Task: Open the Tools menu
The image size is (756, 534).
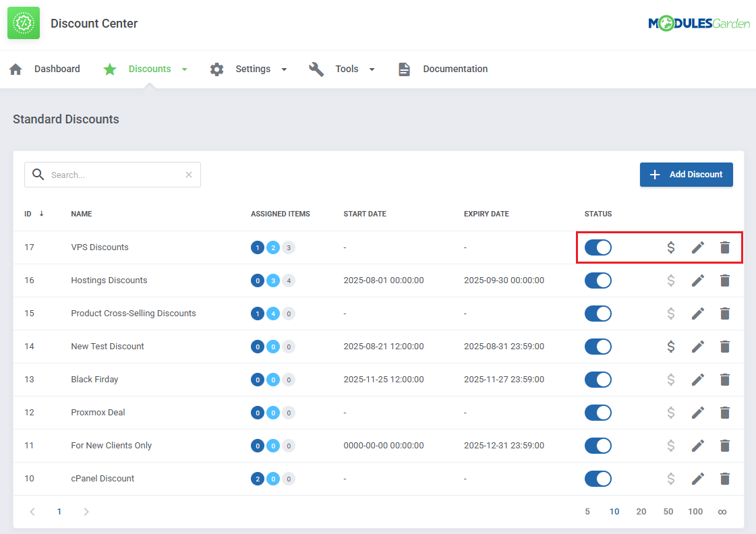Action: [x=347, y=69]
